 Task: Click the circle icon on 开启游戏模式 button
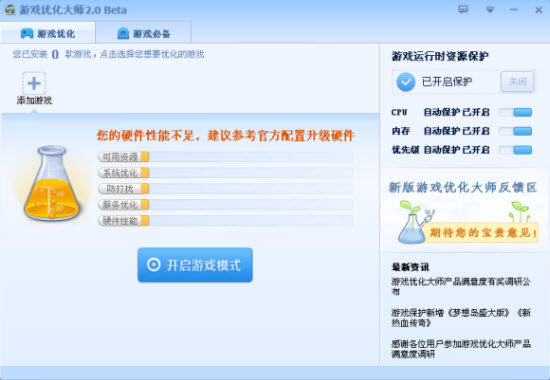point(153,265)
